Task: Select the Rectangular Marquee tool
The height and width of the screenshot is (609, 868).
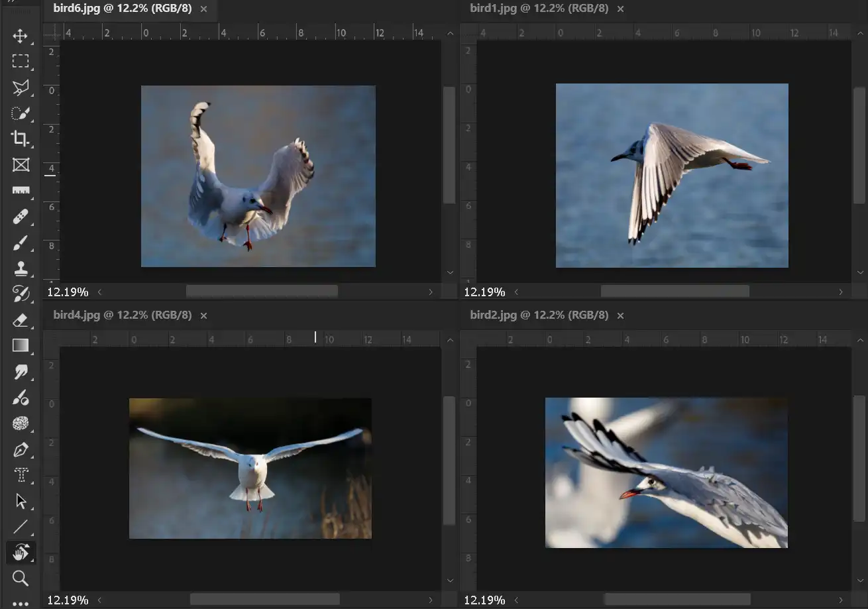Action: (x=21, y=62)
